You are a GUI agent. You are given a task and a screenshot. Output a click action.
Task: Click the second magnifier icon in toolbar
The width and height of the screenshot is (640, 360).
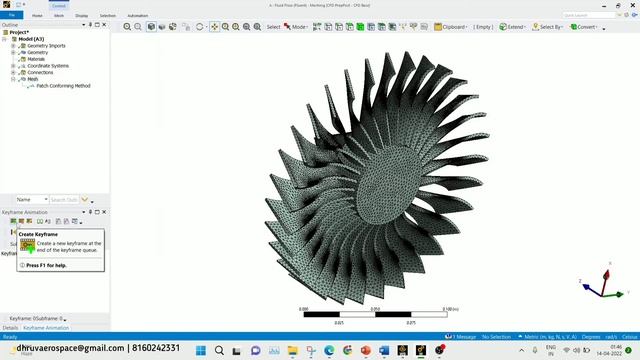(x=138, y=27)
